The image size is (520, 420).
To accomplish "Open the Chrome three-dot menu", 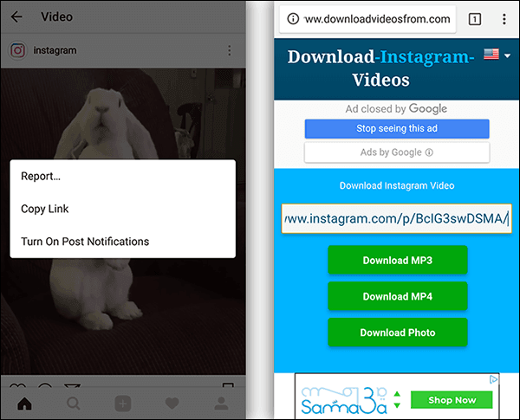I will [504, 19].
